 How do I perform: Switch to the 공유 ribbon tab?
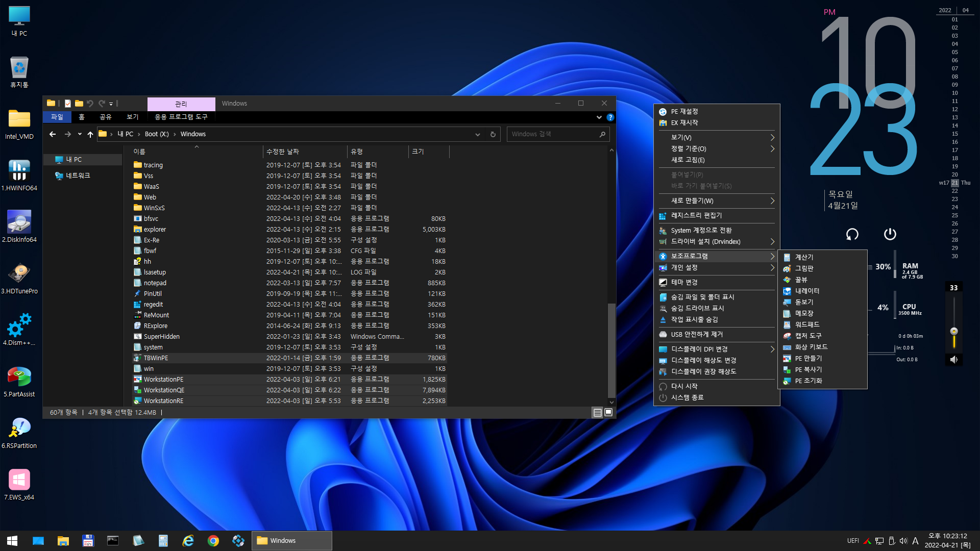[x=106, y=117]
